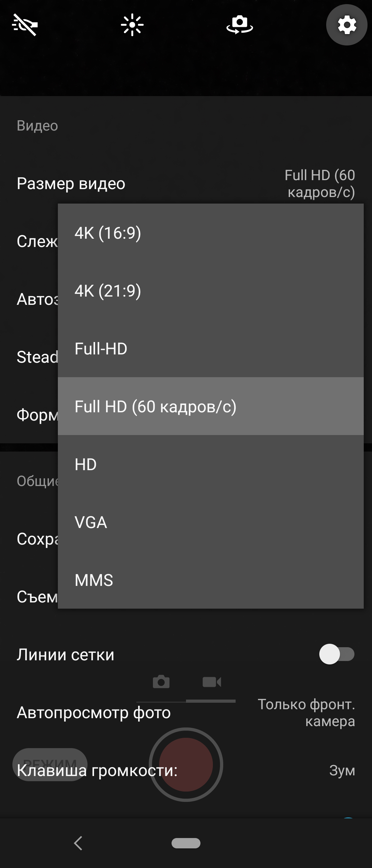Open Автопросмотр фото options

[x=186, y=712]
